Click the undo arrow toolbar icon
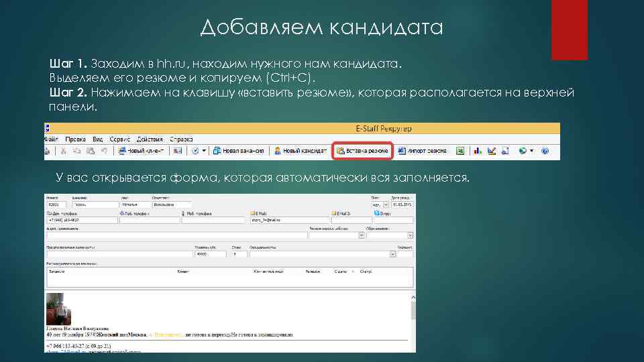This screenshot has height=362, width=644. pyautogui.click(x=105, y=151)
